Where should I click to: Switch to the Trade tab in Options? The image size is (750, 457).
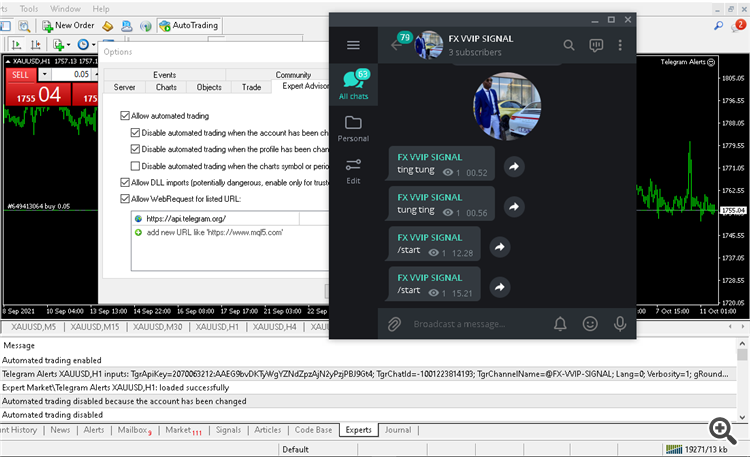point(252,87)
